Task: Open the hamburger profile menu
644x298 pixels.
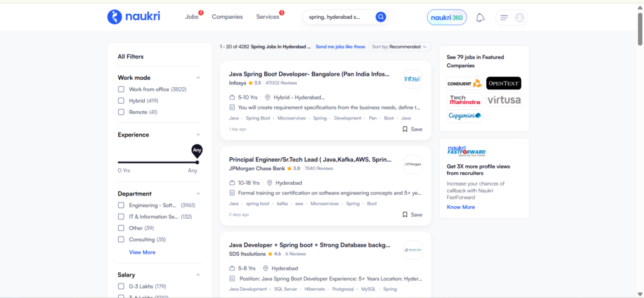Action: click(x=504, y=18)
